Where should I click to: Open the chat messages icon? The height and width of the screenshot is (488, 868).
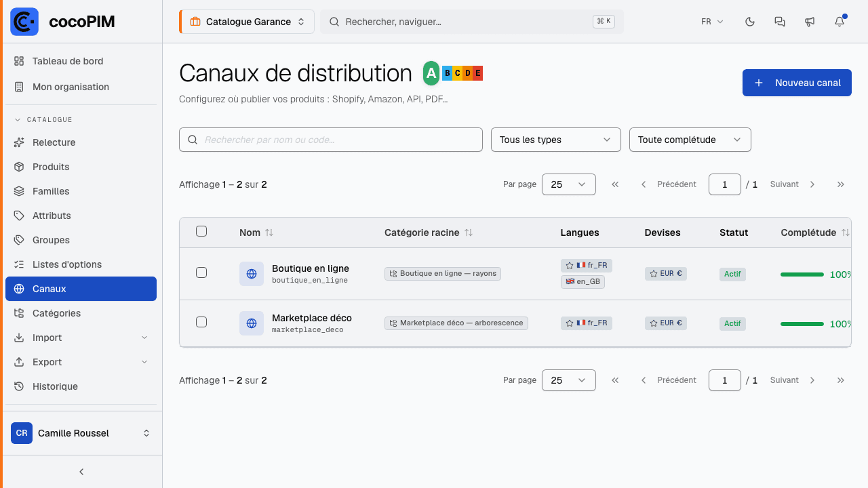click(x=780, y=22)
